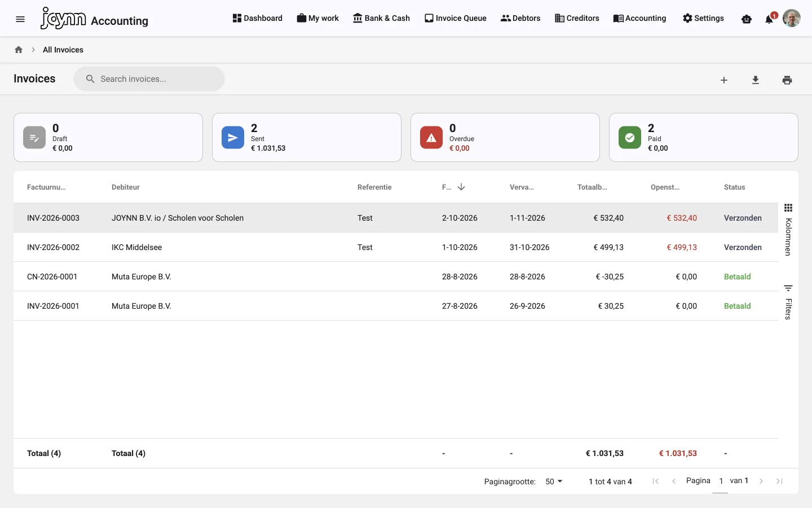Print the invoices list
This screenshot has height=508, width=812.
787,80
